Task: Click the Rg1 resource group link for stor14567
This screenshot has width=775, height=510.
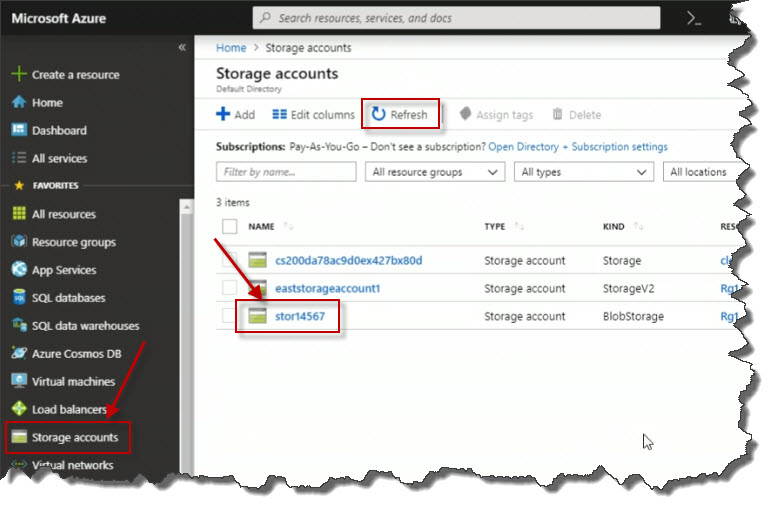Action: (729, 316)
